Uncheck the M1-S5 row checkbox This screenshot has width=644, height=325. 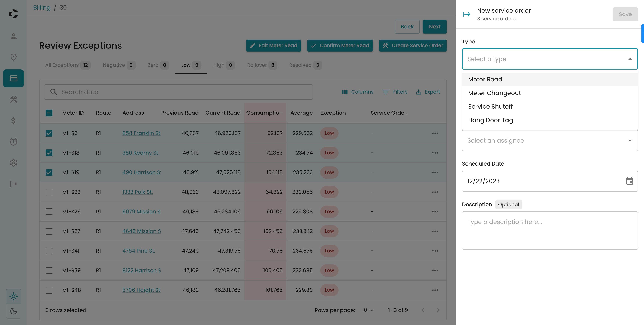(49, 133)
